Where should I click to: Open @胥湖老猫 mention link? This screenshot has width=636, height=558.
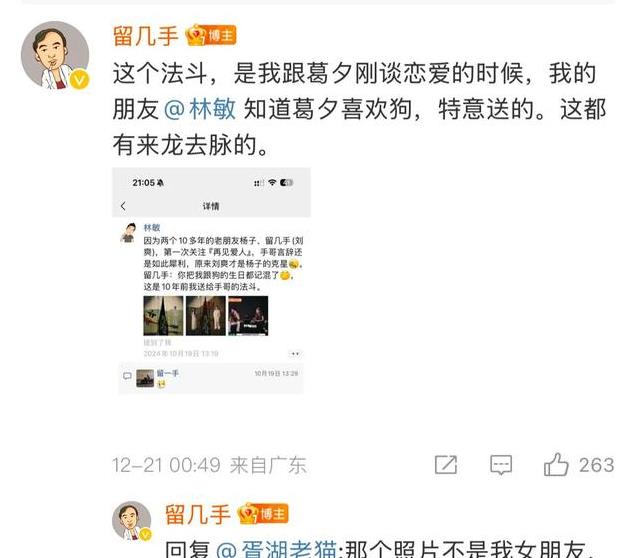277,549
